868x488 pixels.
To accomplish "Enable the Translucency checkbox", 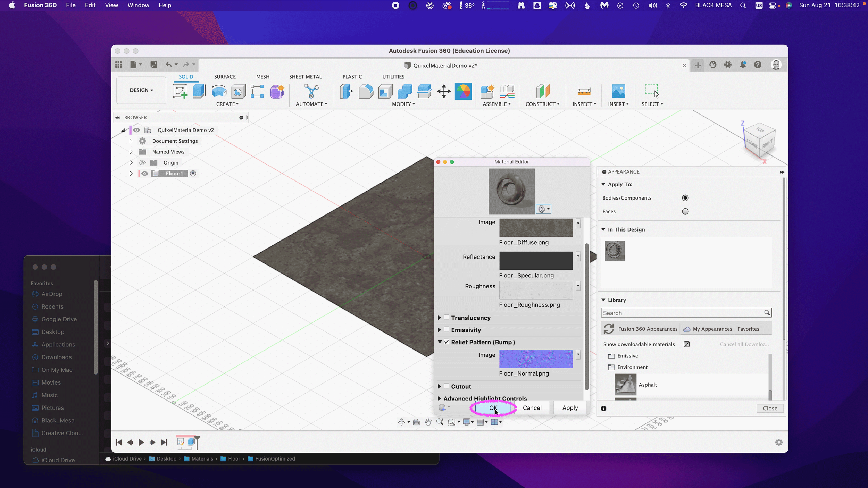I will (x=447, y=317).
